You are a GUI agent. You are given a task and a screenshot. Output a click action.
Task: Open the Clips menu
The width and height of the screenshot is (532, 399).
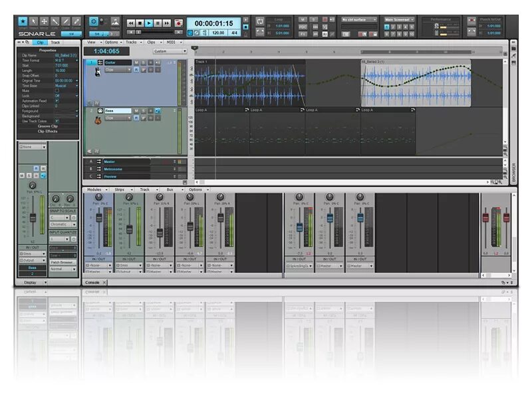point(154,43)
